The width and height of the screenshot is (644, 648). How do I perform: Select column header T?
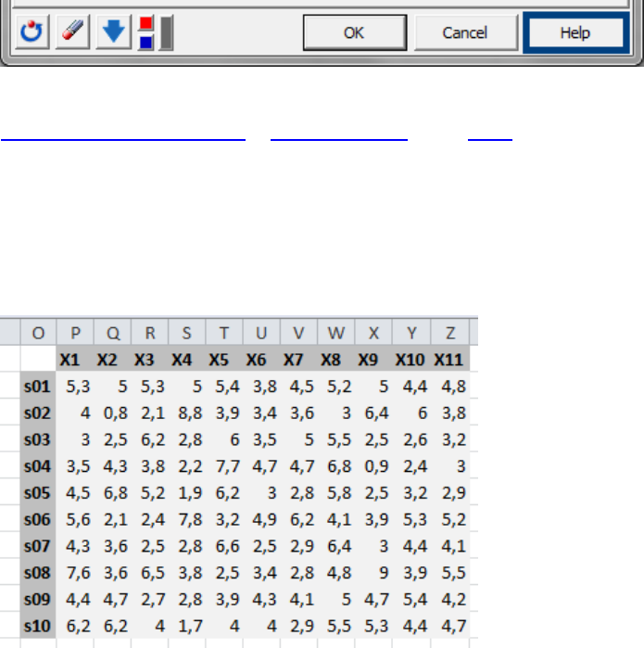tap(224, 333)
